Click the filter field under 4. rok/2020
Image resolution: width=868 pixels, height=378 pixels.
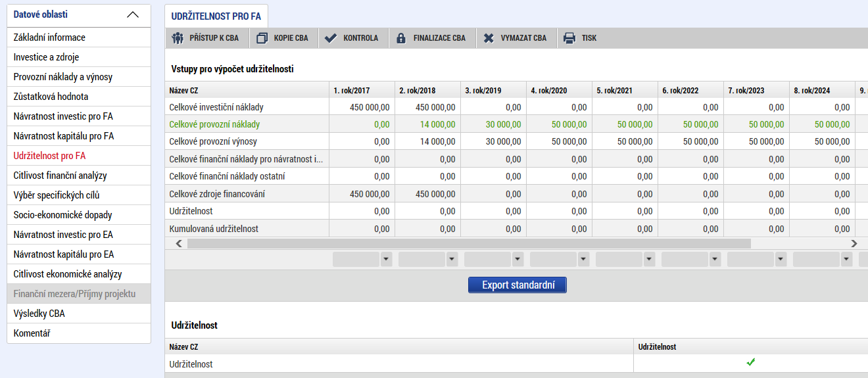[x=554, y=260]
